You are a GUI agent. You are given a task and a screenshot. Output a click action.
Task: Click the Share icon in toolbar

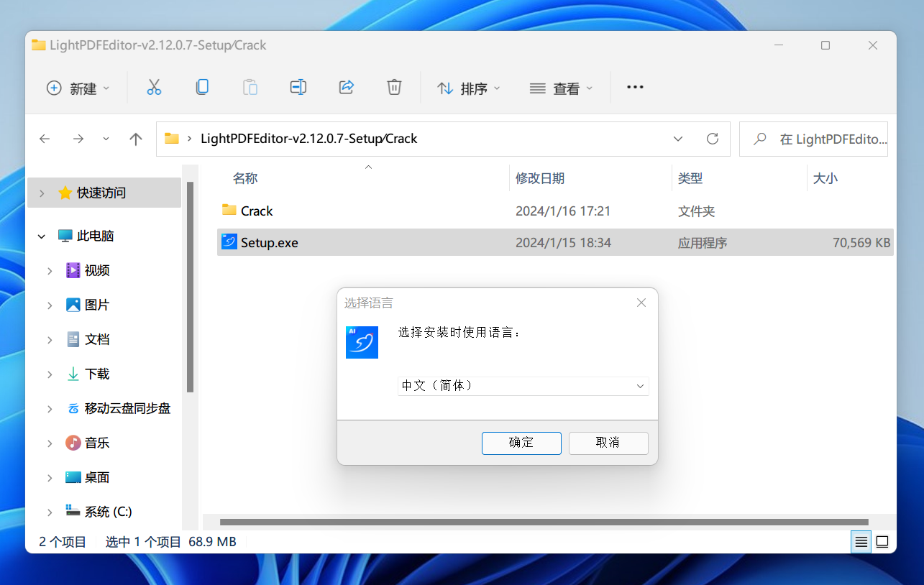point(346,88)
